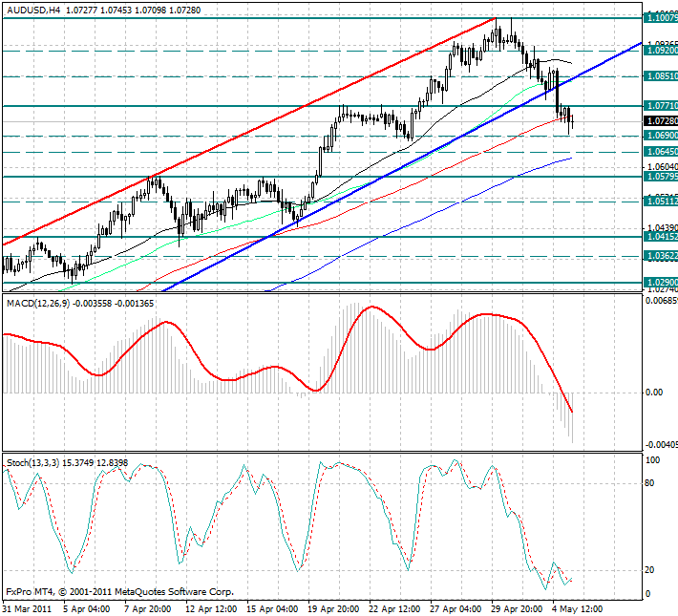Screen dimensions: 678x616
Task: Select the Stoch value 15.3749 text
Action: tap(78, 463)
